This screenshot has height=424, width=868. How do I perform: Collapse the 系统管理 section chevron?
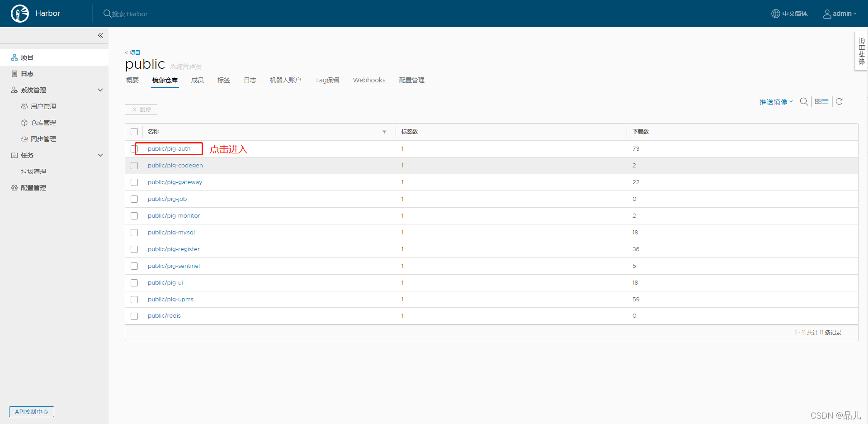pos(100,90)
